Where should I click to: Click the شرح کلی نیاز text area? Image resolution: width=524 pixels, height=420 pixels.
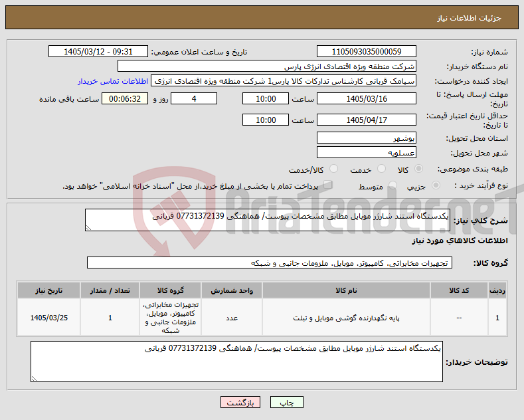[268, 220]
